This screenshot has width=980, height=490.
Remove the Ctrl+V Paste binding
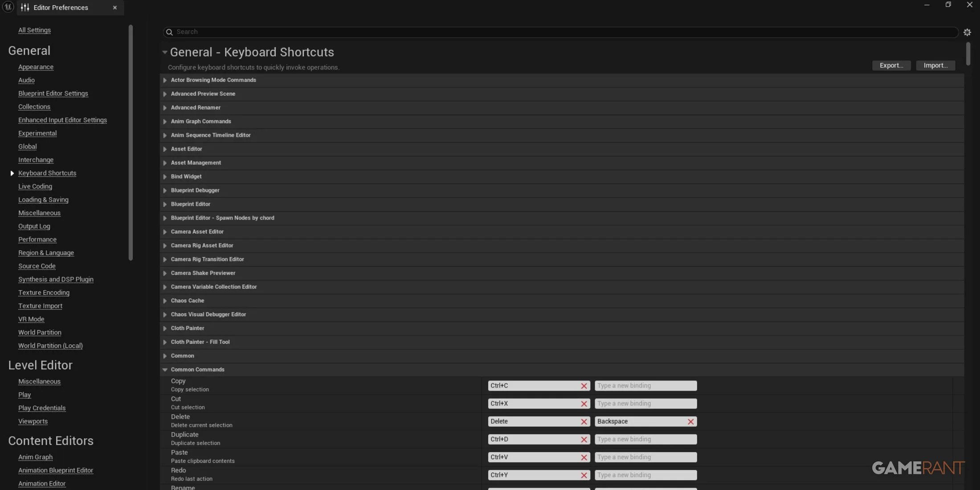coord(584,457)
